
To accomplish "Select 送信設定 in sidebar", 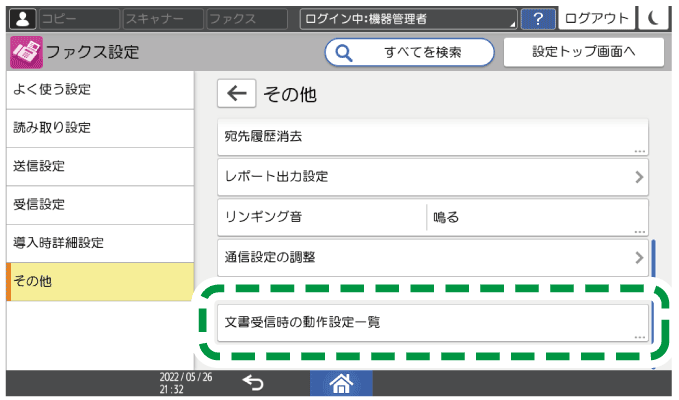I will coord(100,166).
